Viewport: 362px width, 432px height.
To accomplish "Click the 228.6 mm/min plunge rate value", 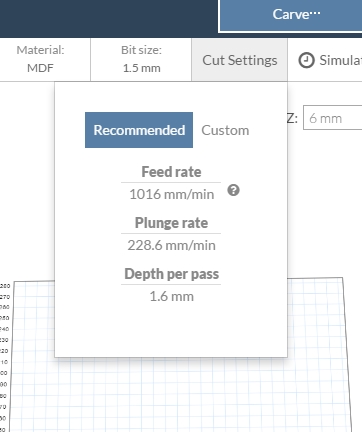I will 171,245.
